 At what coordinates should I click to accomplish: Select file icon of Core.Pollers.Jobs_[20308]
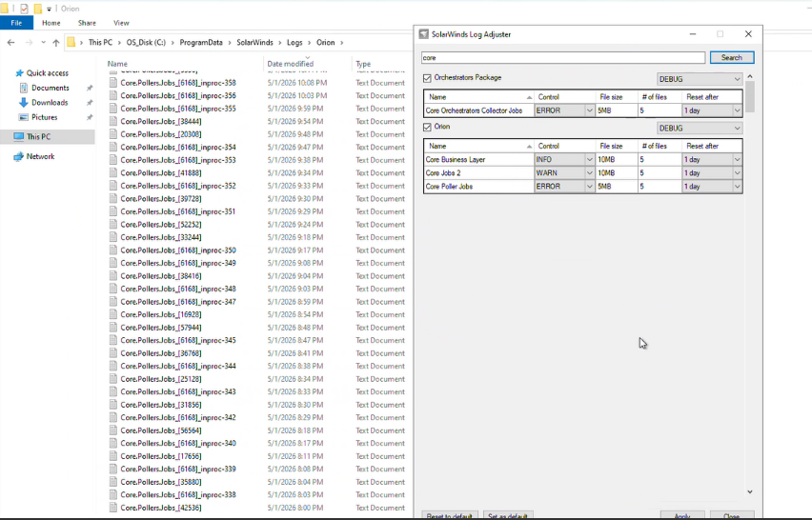click(112, 134)
